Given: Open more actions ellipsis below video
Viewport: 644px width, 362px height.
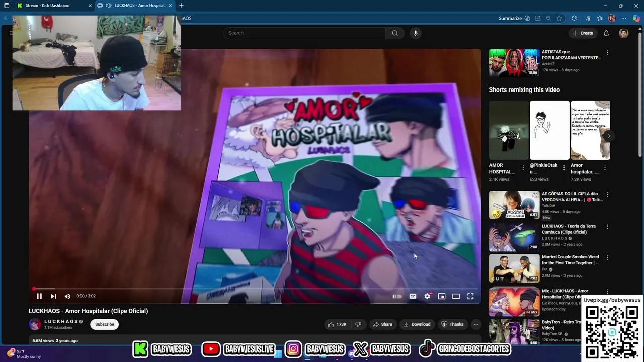Looking at the screenshot, I should (x=476, y=324).
